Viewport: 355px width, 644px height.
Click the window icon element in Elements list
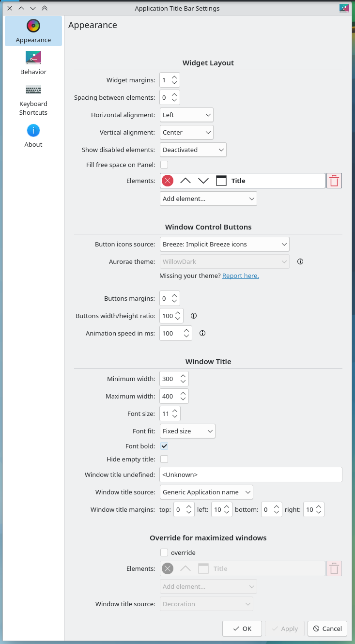coord(221,181)
